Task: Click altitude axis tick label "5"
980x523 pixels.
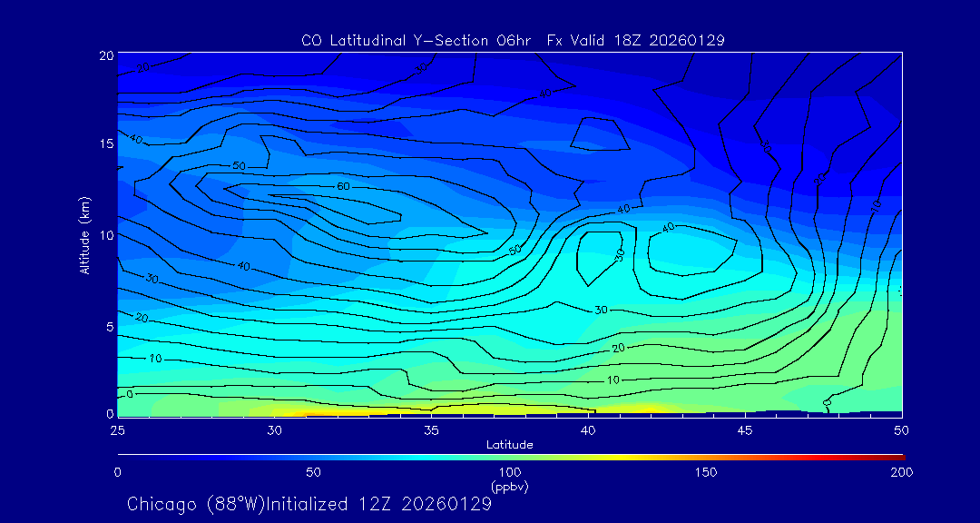Action: 110,327
